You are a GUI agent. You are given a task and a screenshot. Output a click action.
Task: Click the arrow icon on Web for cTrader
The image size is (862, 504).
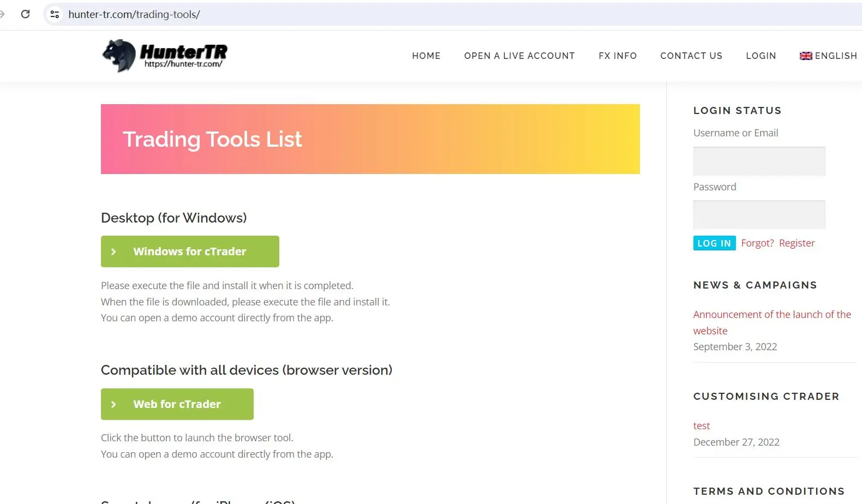click(x=113, y=404)
